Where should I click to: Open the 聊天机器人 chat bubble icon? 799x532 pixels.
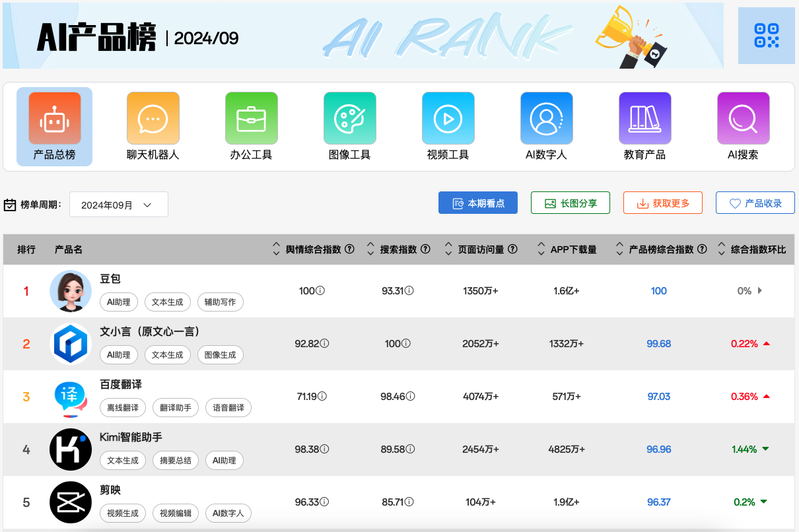coord(153,118)
